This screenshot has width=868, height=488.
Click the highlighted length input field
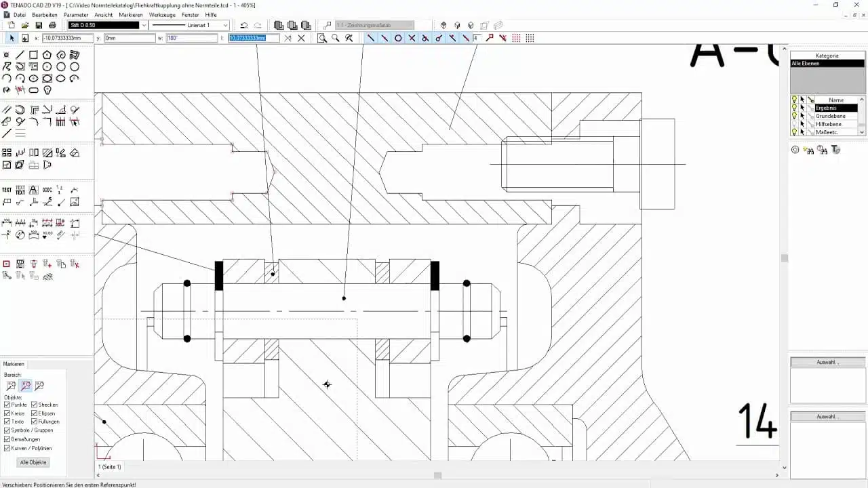[254, 38]
